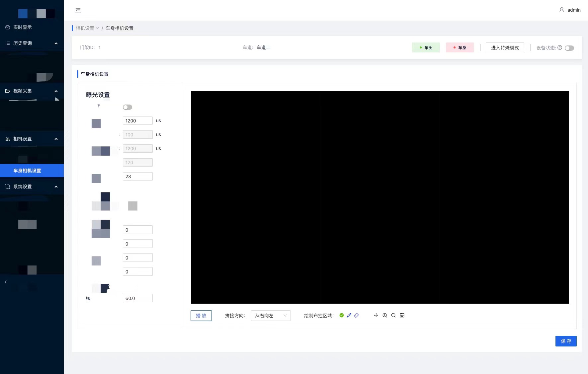Toggle the exposure settings switch under 曝光设置
The width and height of the screenshot is (588, 374).
pyautogui.click(x=127, y=107)
